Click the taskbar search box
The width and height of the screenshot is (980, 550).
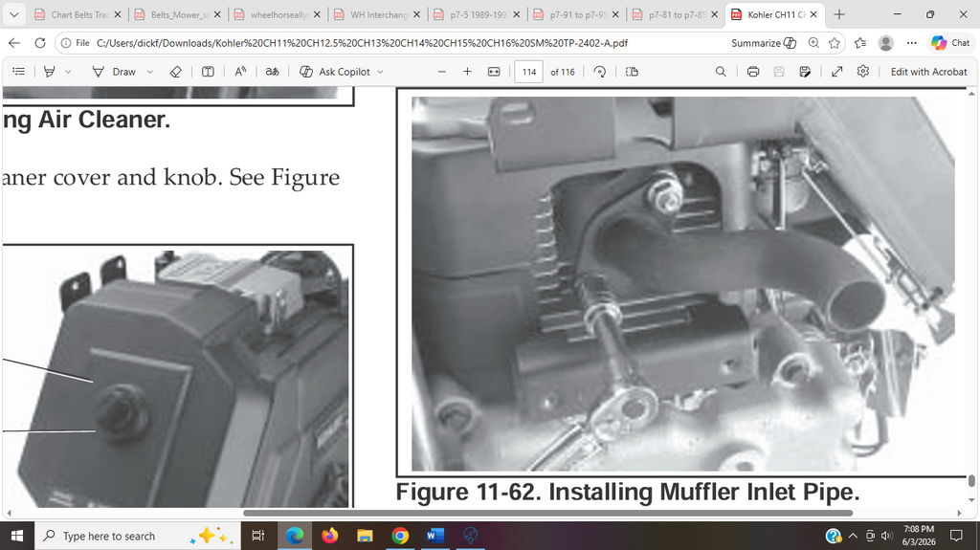(x=138, y=536)
